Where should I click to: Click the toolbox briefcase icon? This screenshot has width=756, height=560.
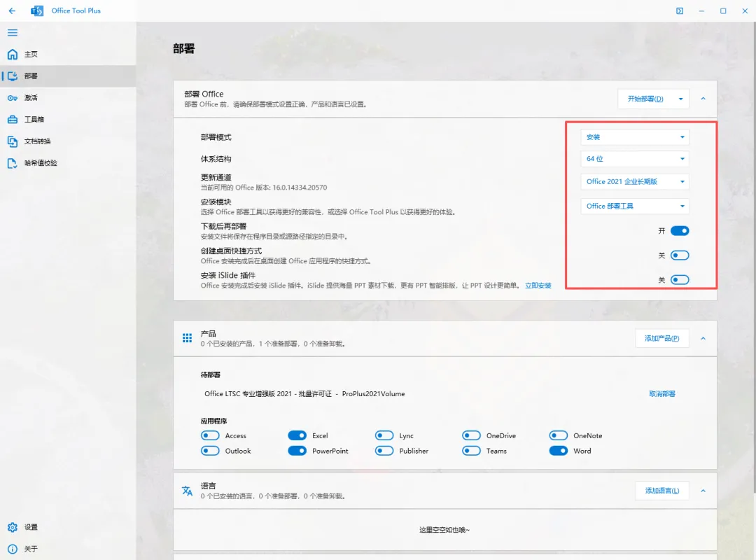pos(13,119)
